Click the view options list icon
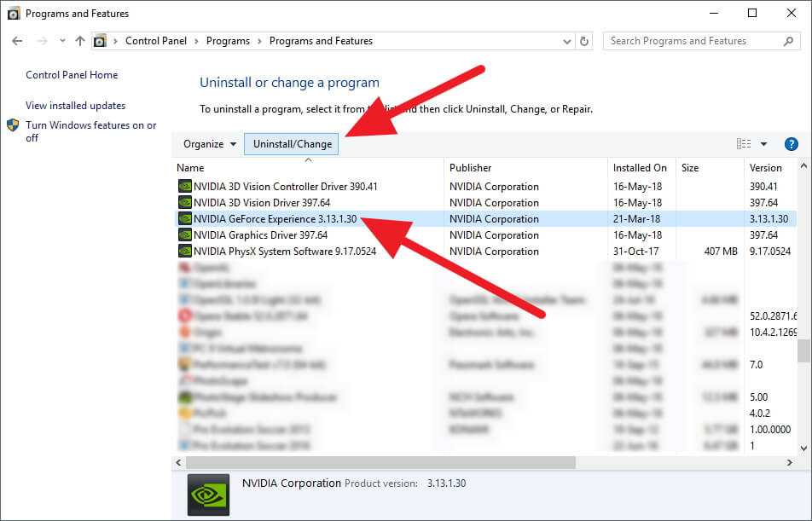The image size is (812, 521). click(x=744, y=144)
